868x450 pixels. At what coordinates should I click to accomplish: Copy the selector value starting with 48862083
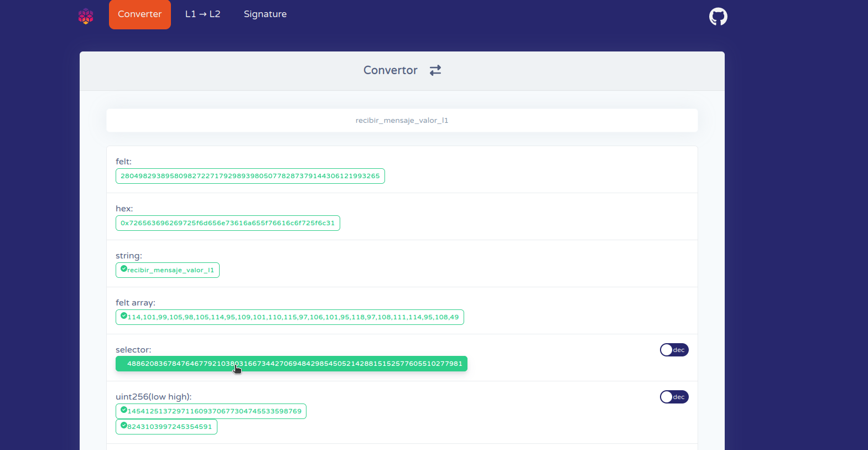(x=292, y=364)
